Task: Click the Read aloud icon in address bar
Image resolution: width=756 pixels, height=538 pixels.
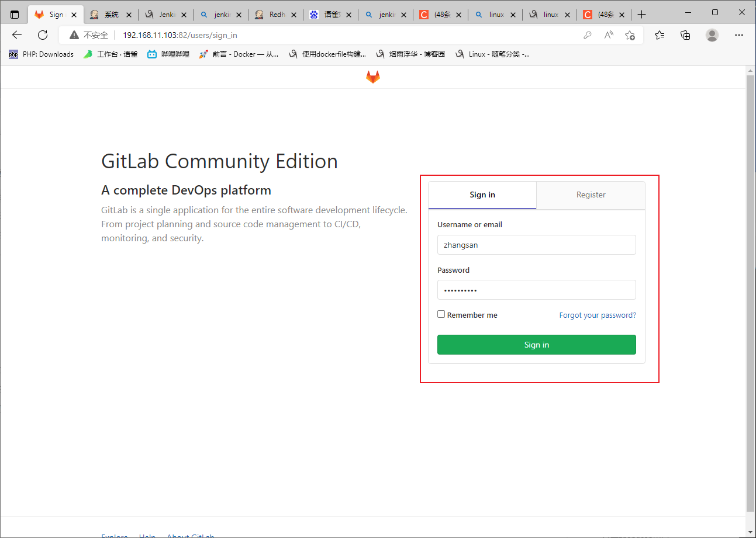Action: point(609,35)
